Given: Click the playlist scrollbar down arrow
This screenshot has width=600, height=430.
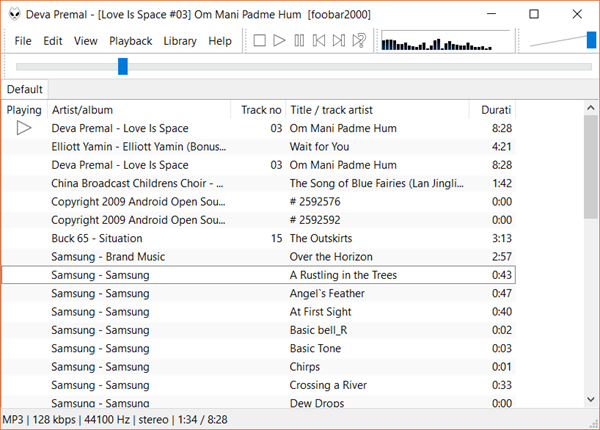Looking at the screenshot, I should [591, 399].
